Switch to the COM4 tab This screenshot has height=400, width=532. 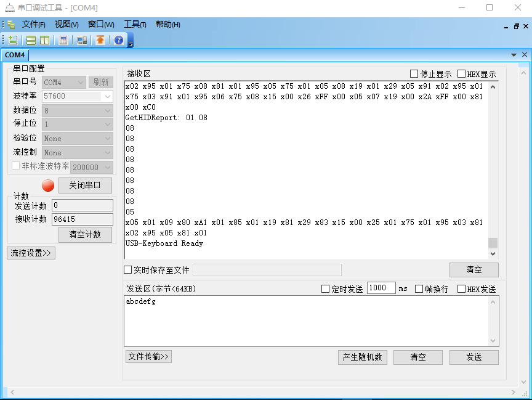click(x=15, y=55)
